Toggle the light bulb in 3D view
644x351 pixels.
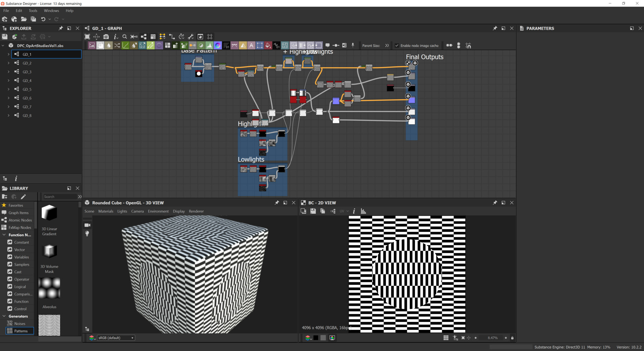[x=87, y=234]
